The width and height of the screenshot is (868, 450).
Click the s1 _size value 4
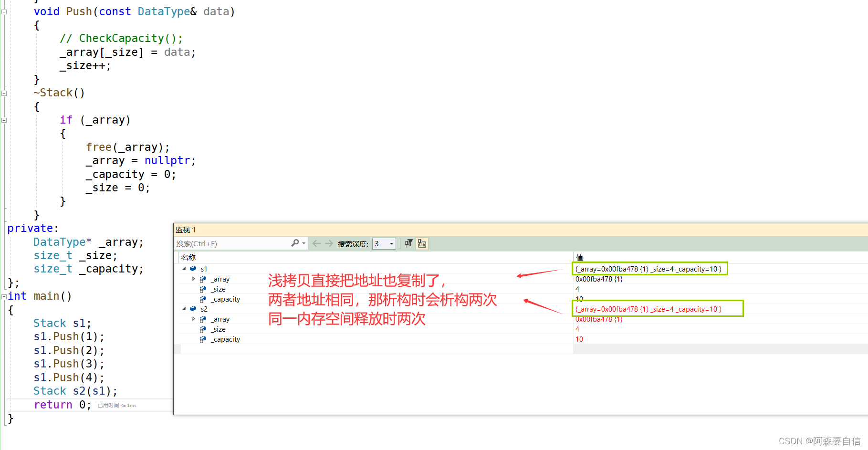point(577,289)
